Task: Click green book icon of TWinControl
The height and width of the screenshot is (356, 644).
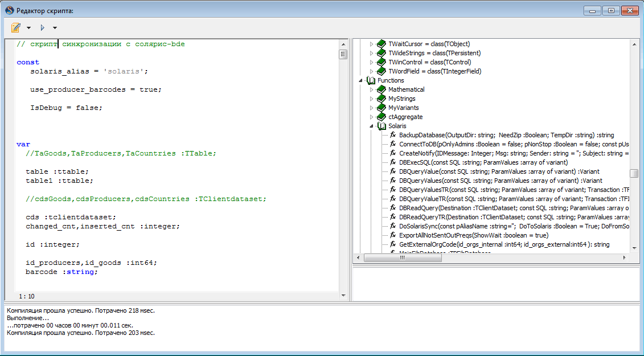Action: [381, 62]
